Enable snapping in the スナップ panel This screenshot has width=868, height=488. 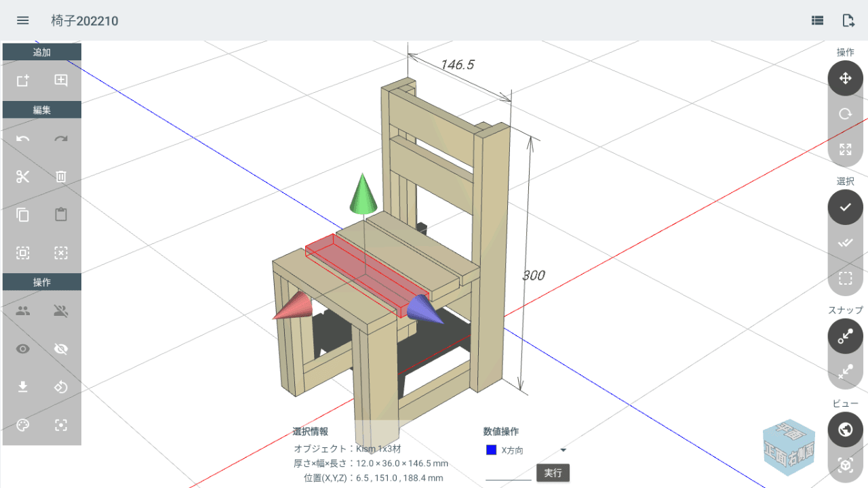tap(845, 336)
